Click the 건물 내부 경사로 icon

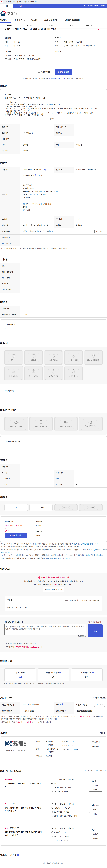click(91, 424)
